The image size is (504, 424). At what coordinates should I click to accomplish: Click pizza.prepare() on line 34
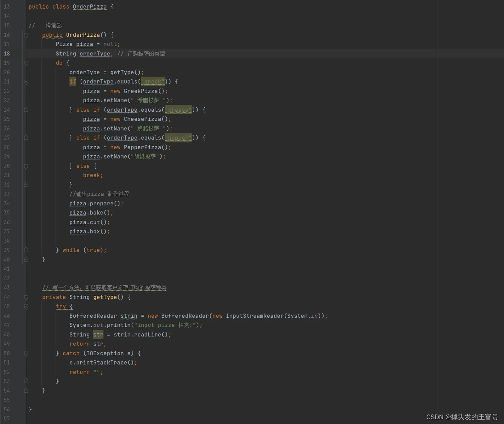(x=95, y=204)
